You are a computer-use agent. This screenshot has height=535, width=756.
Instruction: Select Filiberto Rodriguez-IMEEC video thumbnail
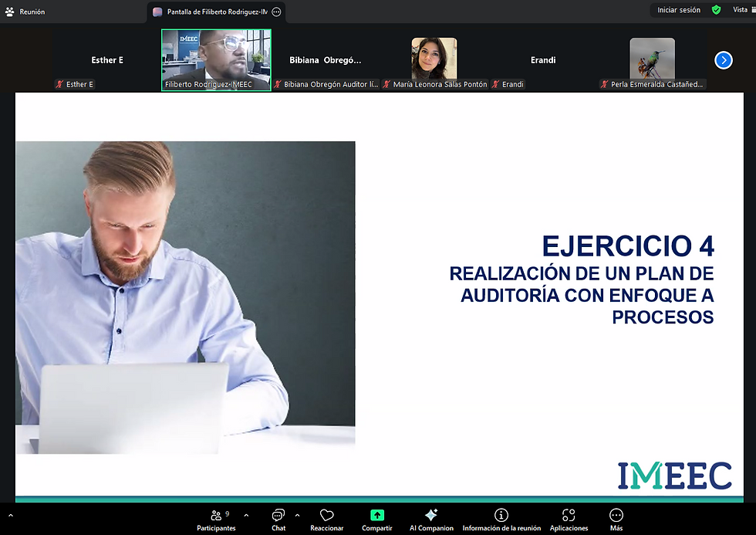[216, 59]
